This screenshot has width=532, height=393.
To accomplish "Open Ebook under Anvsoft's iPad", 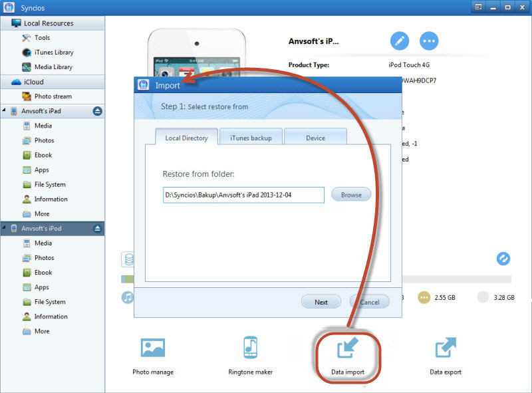I will 37,155.
